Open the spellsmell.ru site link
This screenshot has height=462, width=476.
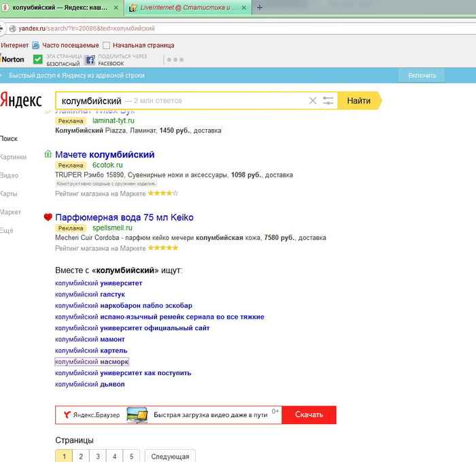click(x=112, y=228)
